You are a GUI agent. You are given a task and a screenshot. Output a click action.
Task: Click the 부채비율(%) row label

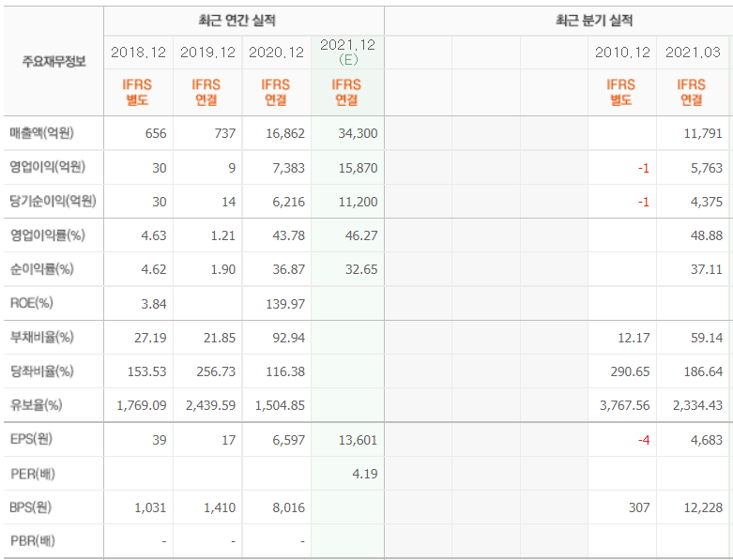tap(42, 337)
